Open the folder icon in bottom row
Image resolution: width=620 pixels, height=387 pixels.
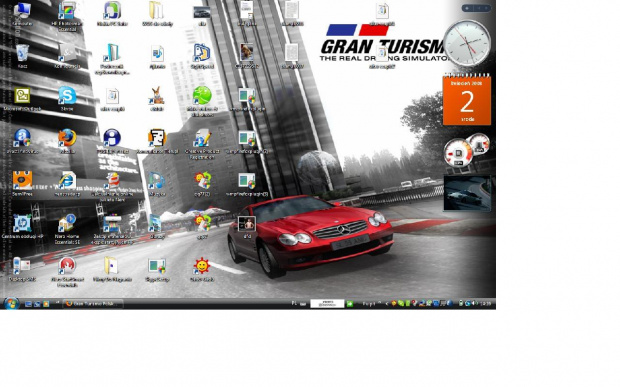(112, 266)
